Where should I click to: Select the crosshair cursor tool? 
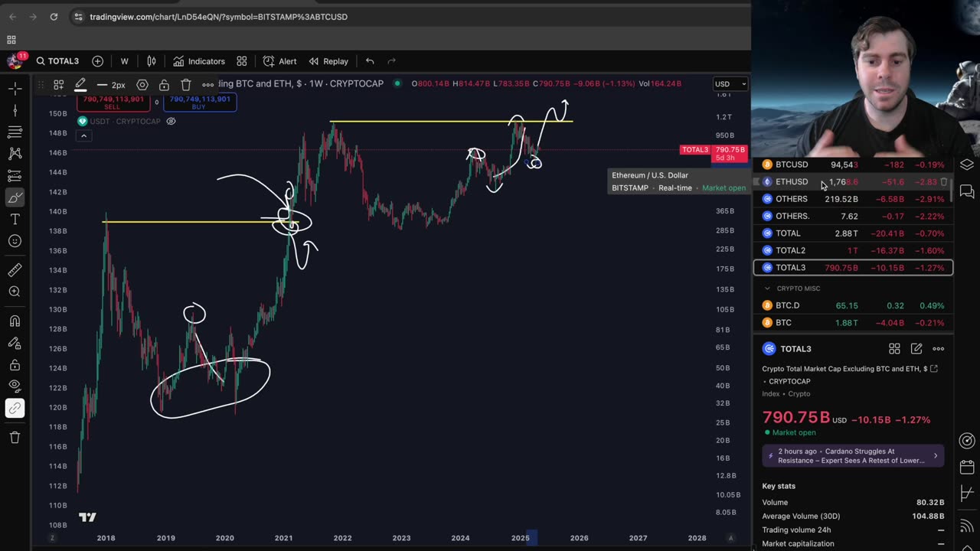click(x=15, y=89)
